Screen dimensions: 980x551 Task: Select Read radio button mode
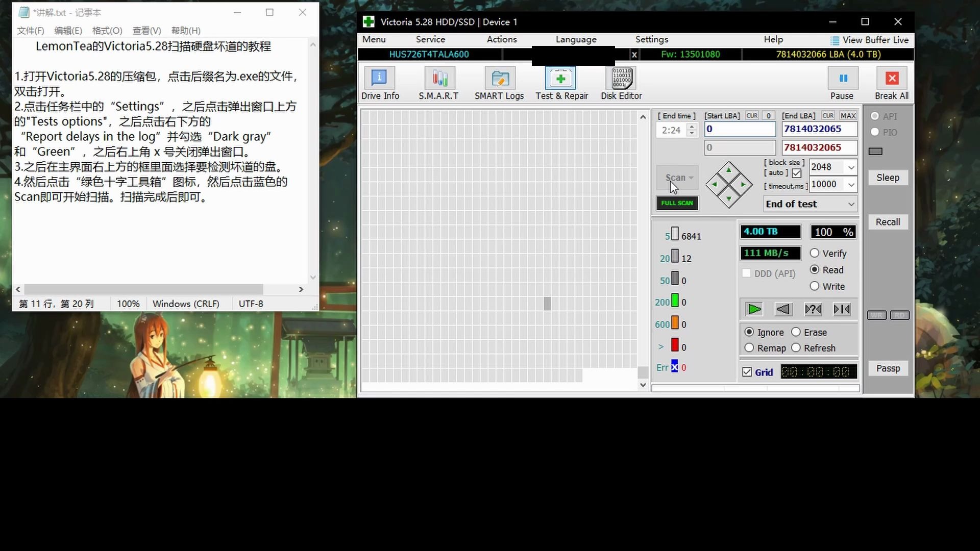815,269
